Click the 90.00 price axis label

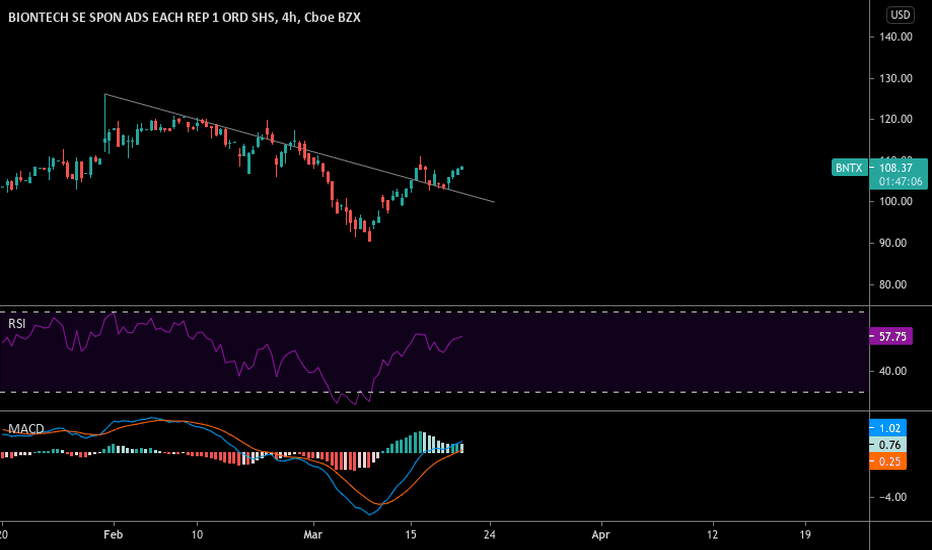click(x=893, y=243)
